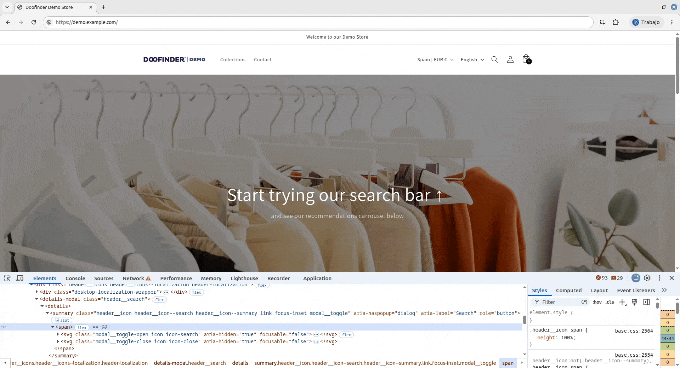Screen dimensions: 680x368
Task: Open the shopping cart bag icon
Action: coord(527,59)
